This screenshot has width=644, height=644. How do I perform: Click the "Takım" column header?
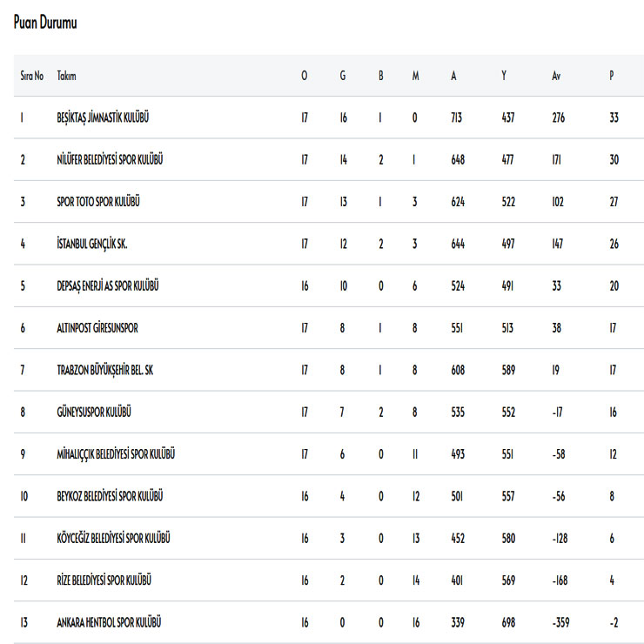point(66,76)
